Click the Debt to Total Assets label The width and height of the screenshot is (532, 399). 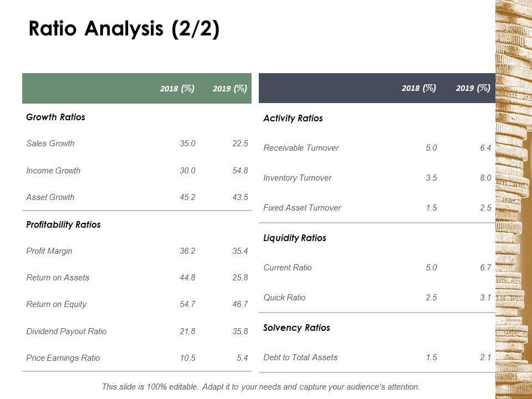(300, 357)
